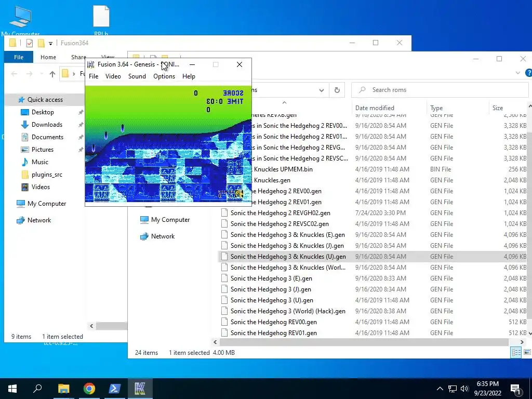Open taskbar search magnifier
This screenshot has height=399, width=532.
point(37,389)
